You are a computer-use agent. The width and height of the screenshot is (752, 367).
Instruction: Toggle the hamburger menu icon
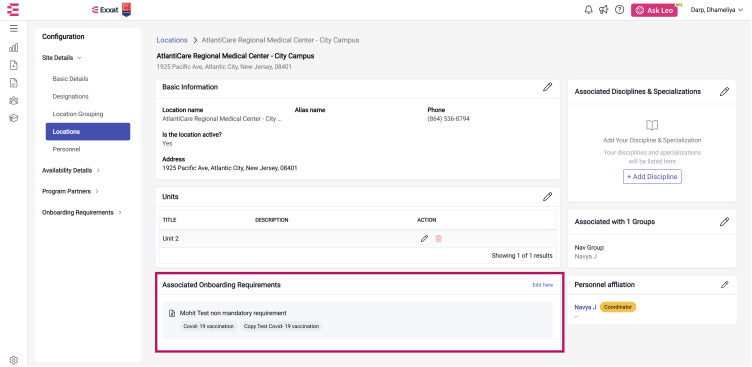pos(13,28)
